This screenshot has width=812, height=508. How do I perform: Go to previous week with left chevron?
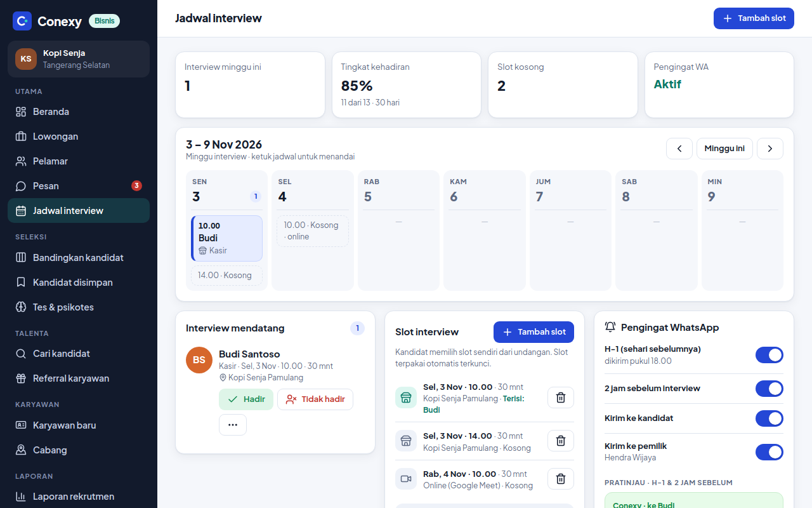tap(679, 149)
